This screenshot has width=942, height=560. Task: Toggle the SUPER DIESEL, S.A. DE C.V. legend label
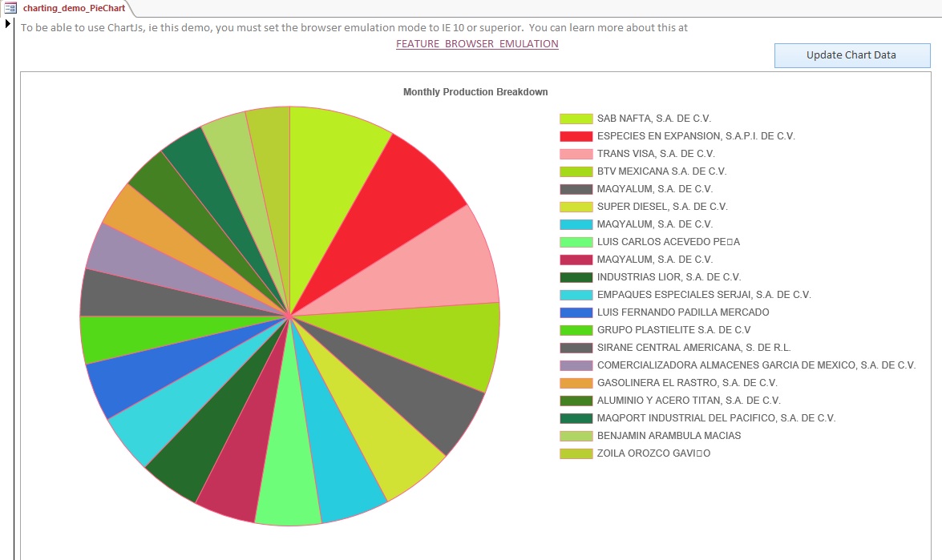[x=662, y=207]
